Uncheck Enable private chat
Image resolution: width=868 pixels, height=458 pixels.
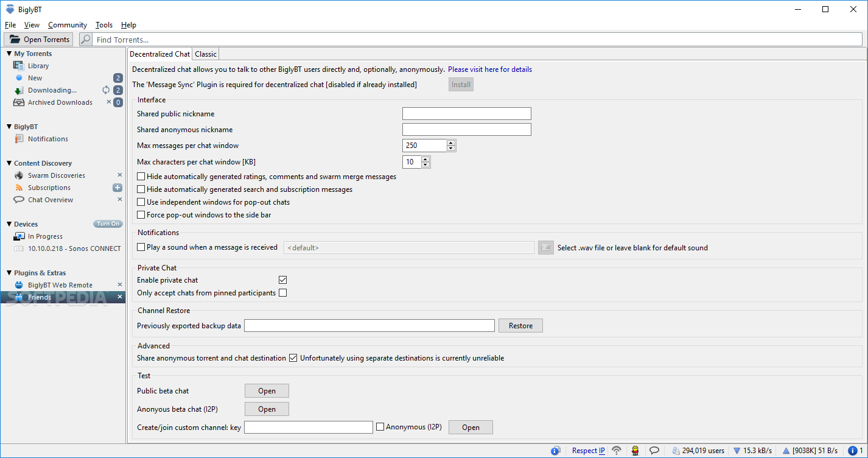(282, 280)
